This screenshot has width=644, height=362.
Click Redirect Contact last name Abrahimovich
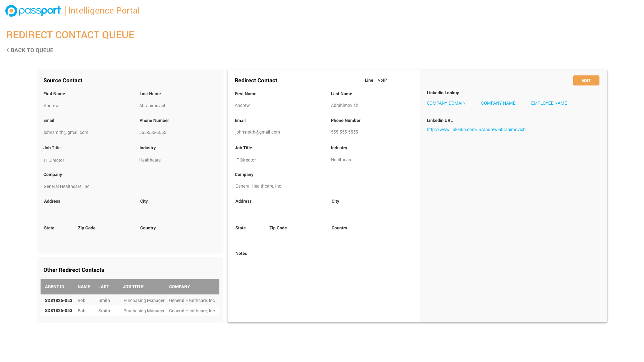(344, 105)
